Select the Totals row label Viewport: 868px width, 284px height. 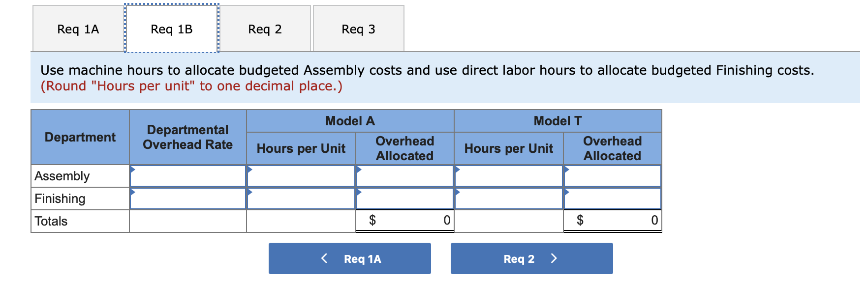(x=80, y=221)
